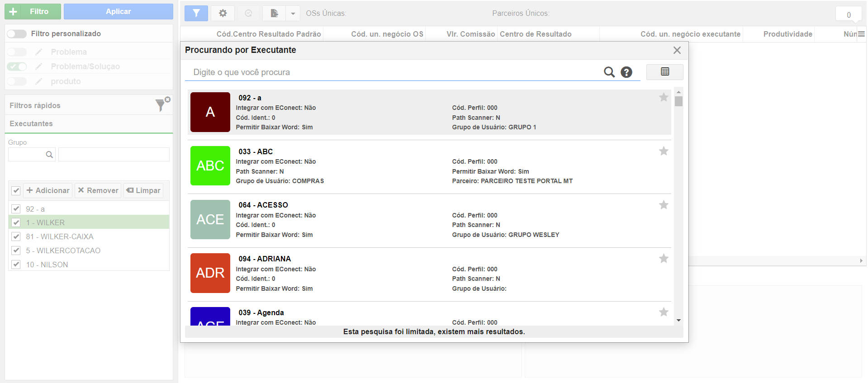Click the Filtros rápidos header
This screenshot has height=383, width=868.
35,105
